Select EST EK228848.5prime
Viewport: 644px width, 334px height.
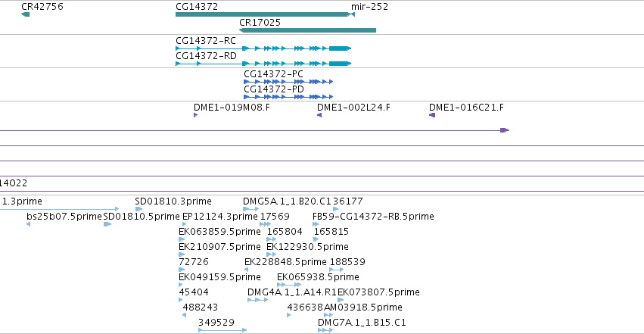[247, 270]
